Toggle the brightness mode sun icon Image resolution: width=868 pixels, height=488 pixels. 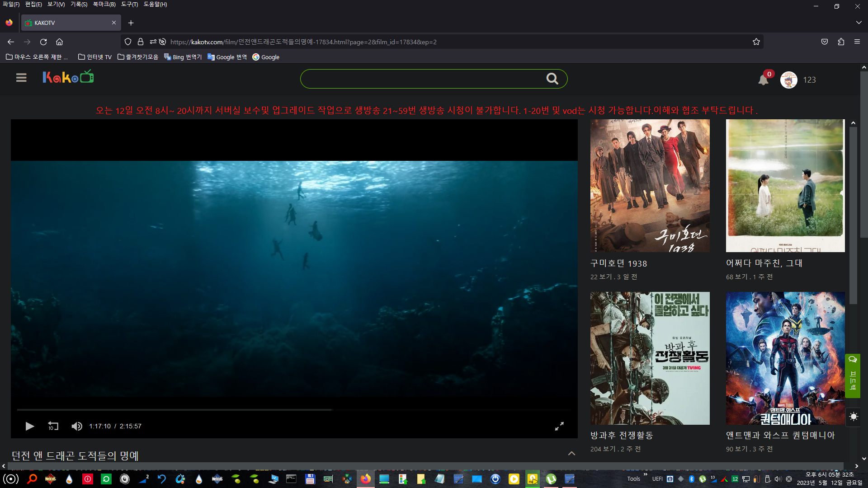click(854, 416)
